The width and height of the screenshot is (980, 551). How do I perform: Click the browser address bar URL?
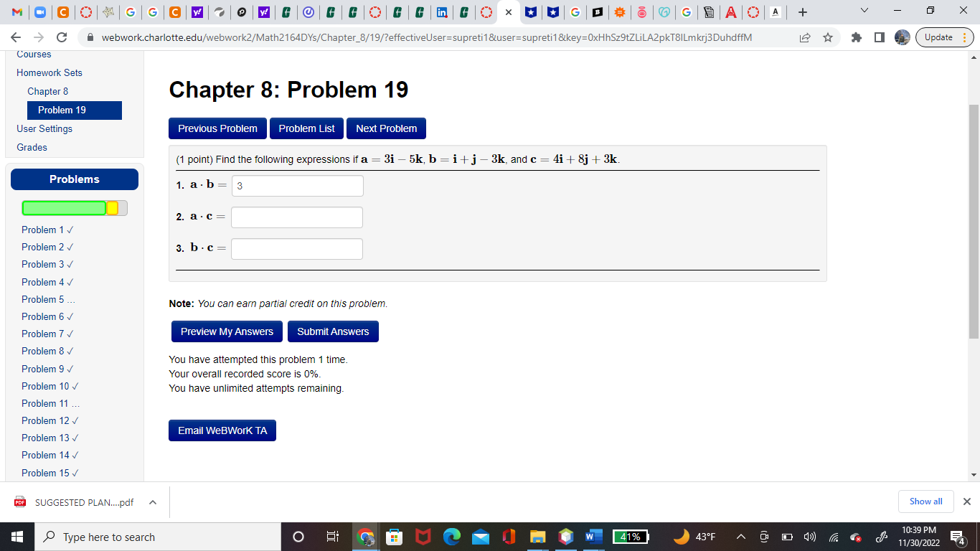click(x=427, y=37)
